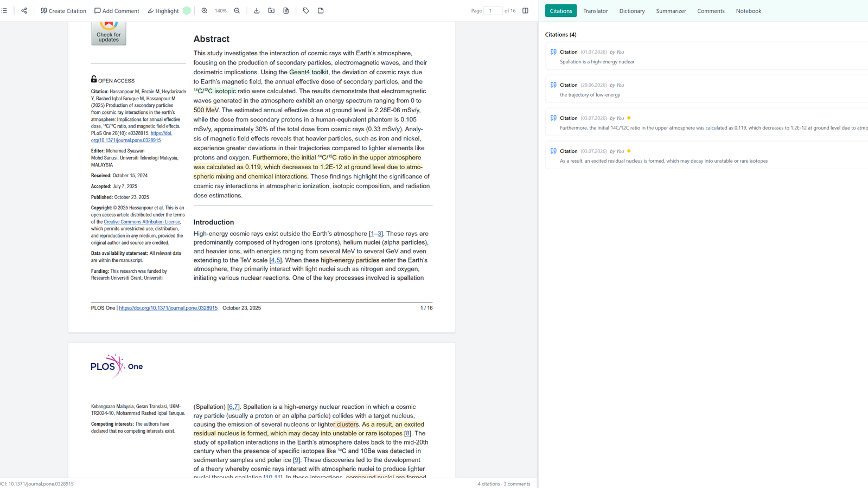Image resolution: width=868 pixels, height=488 pixels.
Task: Click the '(29.06.2026)' citation date
Action: [x=593, y=85]
